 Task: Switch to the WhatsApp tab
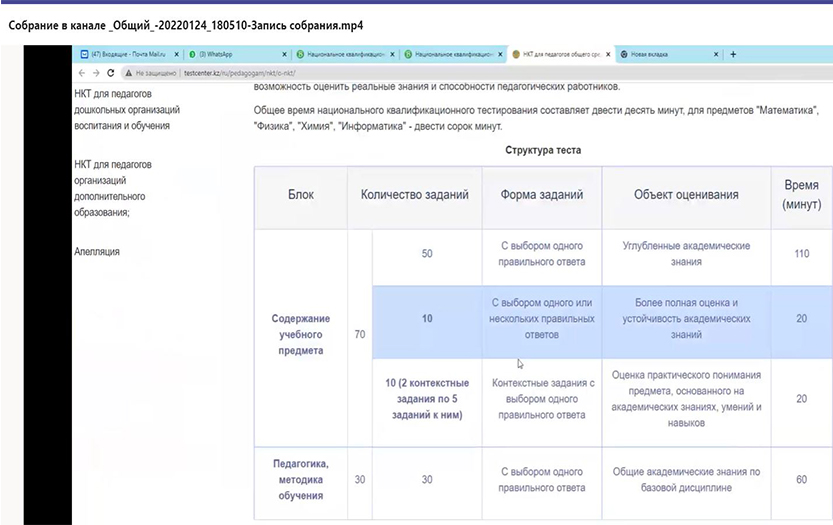[x=225, y=54]
